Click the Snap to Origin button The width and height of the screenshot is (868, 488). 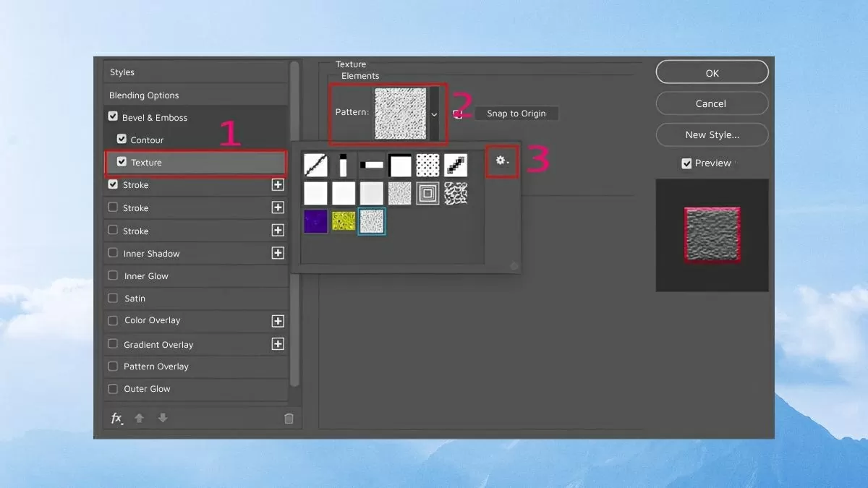(x=516, y=114)
